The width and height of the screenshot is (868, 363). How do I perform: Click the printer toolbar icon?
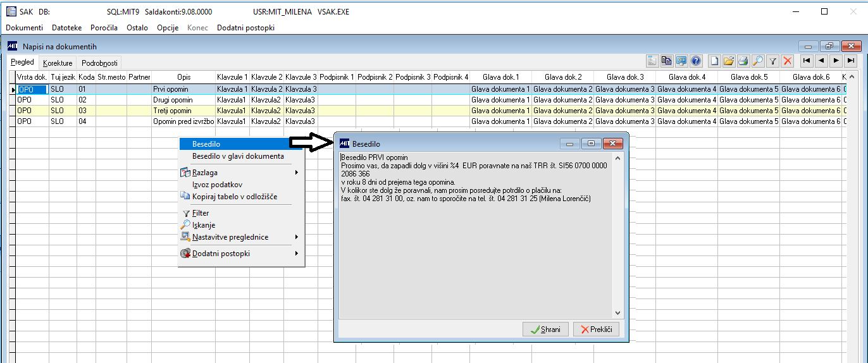(x=743, y=61)
